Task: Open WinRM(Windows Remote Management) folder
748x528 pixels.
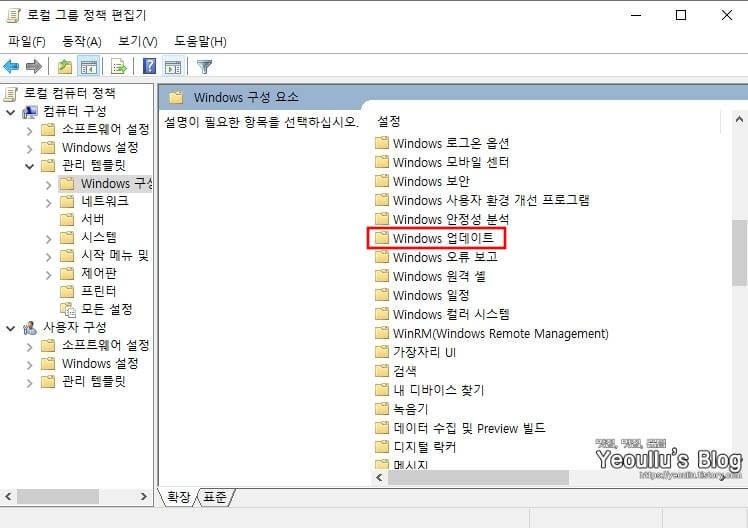Action: pyautogui.click(x=492, y=333)
